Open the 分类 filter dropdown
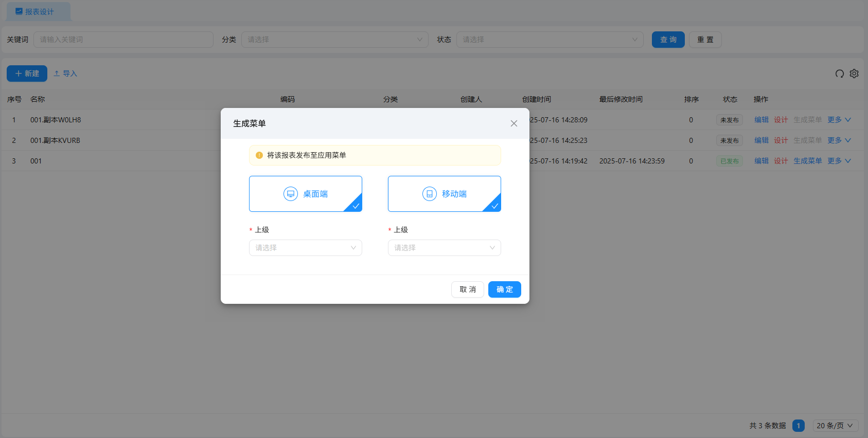868x438 pixels. pos(334,40)
